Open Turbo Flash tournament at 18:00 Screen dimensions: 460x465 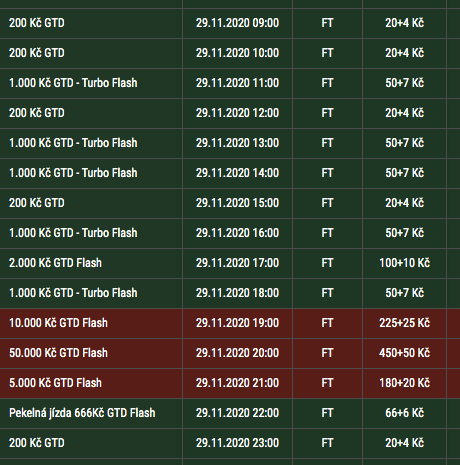[73, 293]
